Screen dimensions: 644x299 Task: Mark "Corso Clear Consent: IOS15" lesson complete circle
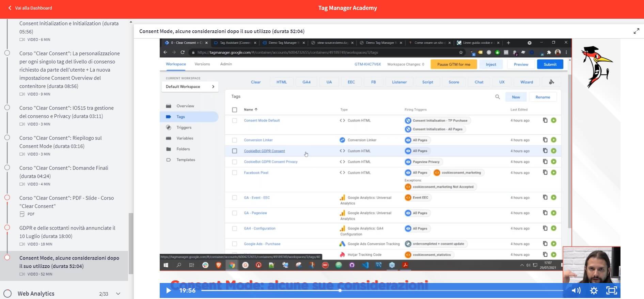[x=7, y=107]
